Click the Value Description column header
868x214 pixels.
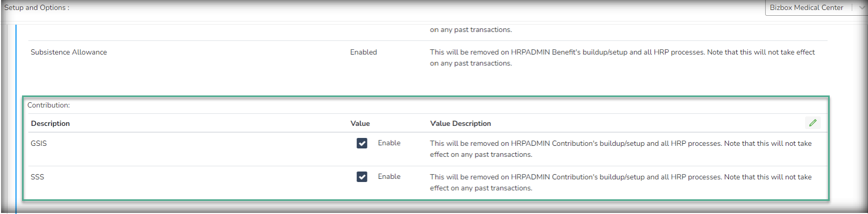460,124
